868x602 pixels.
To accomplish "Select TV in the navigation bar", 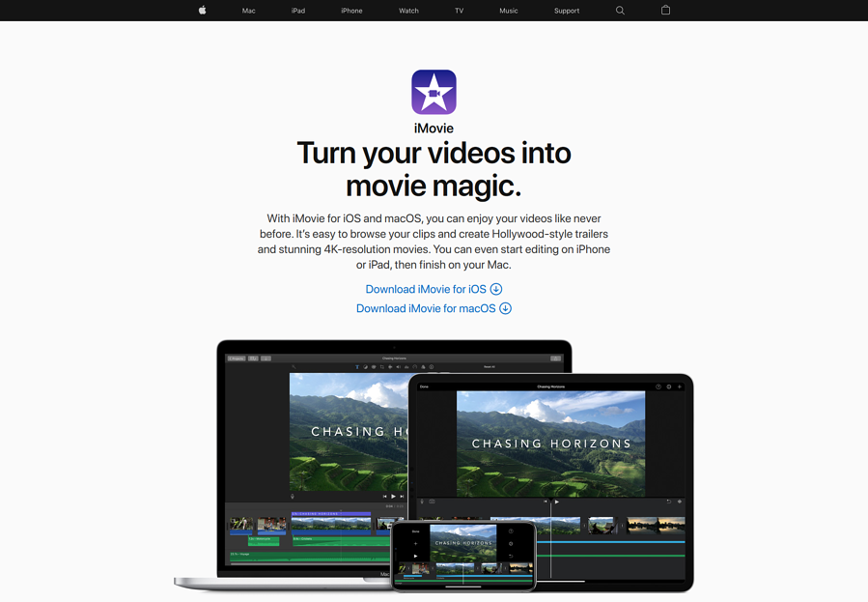I will pos(459,11).
